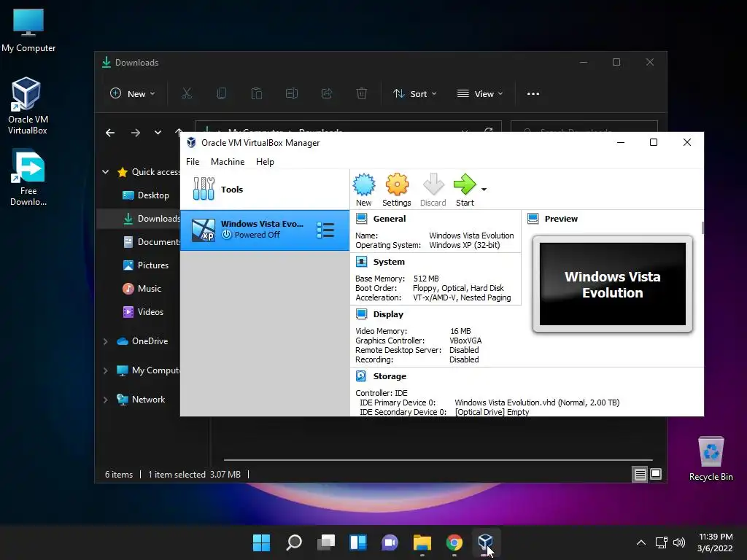
Task: Open the Start button dropdown arrow
Action: point(484,190)
